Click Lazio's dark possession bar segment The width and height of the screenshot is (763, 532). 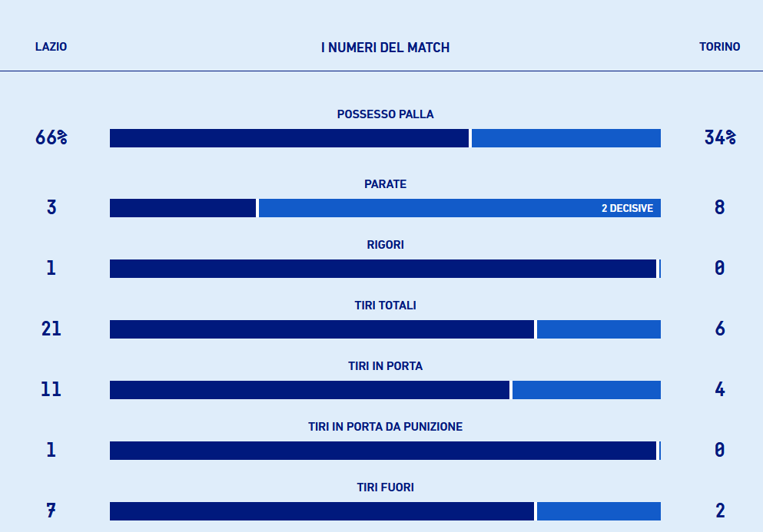tap(289, 138)
